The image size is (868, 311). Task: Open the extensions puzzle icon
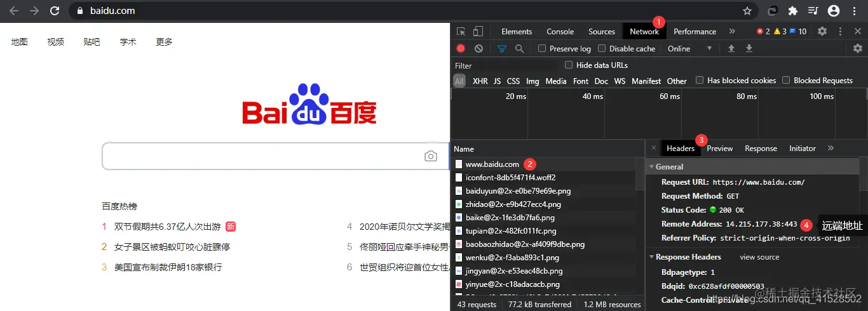point(792,11)
